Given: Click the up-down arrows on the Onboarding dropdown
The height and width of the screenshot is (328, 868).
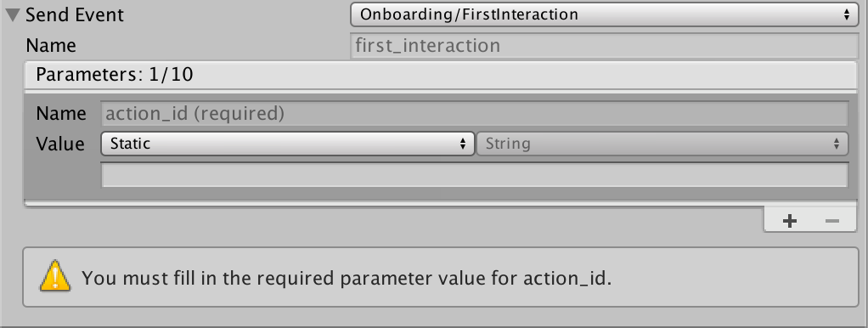Looking at the screenshot, I should click(x=847, y=14).
